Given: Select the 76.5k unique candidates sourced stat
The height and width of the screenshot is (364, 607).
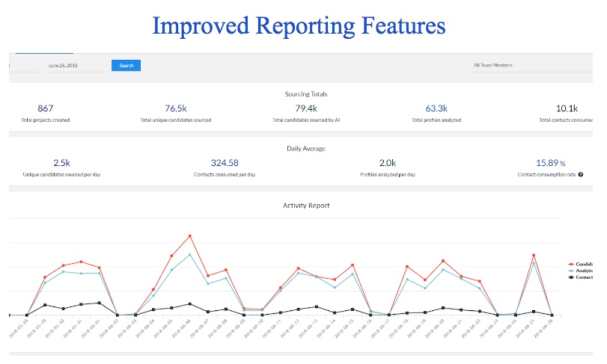Looking at the screenshot, I should point(176,108).
